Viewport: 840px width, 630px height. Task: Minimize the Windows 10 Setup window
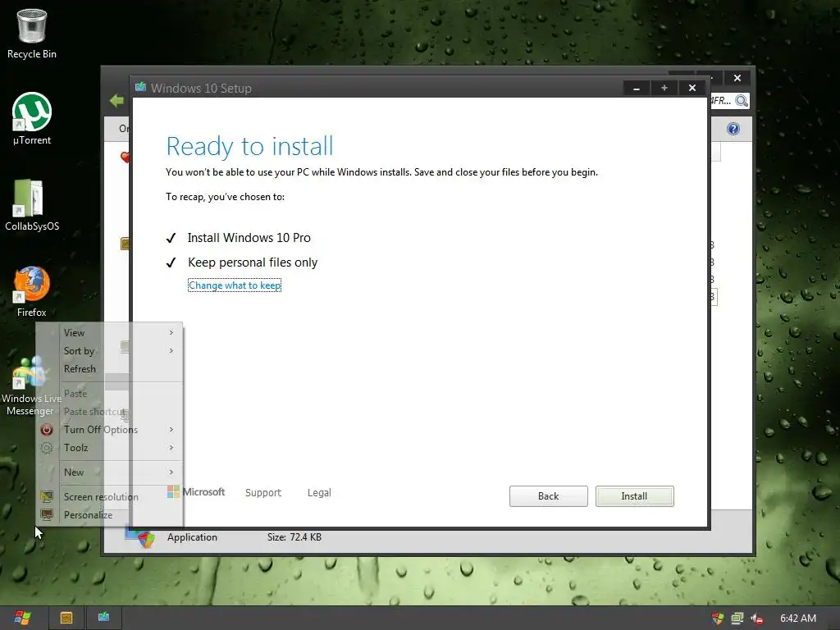[x=637, y=88]
